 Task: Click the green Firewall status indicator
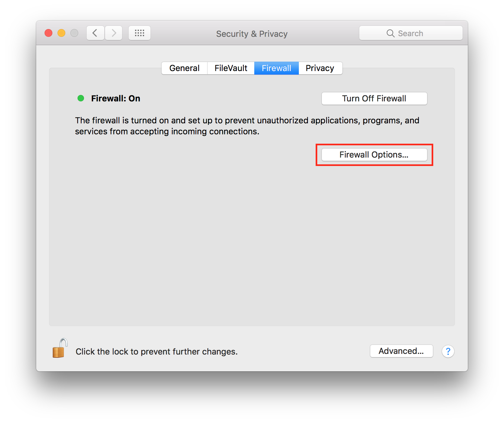(x=80, y=98)
